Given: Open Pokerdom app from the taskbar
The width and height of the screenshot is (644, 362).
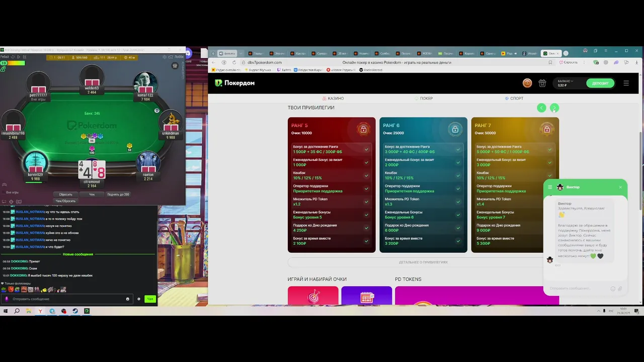Looking at the screenshot, I should coord(87,311).
